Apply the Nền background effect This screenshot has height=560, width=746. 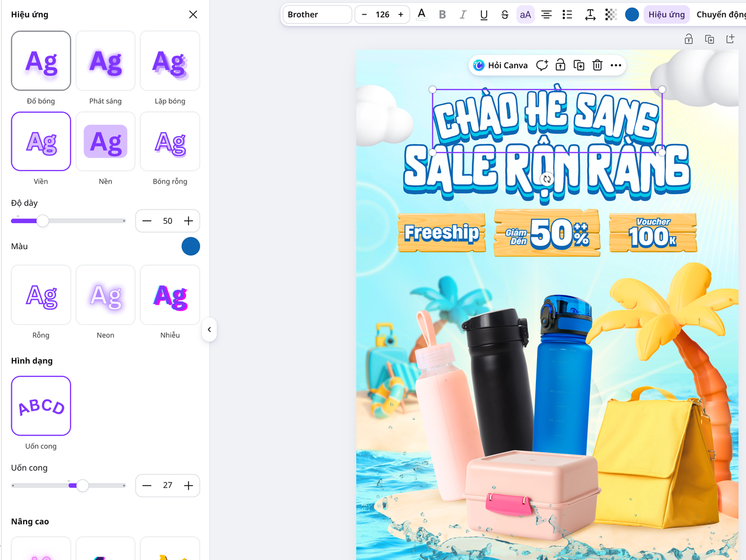point(105,141)
